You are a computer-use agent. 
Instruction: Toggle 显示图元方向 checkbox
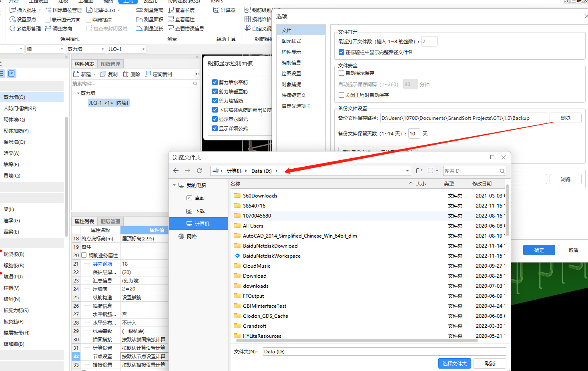tap(48, 20)
